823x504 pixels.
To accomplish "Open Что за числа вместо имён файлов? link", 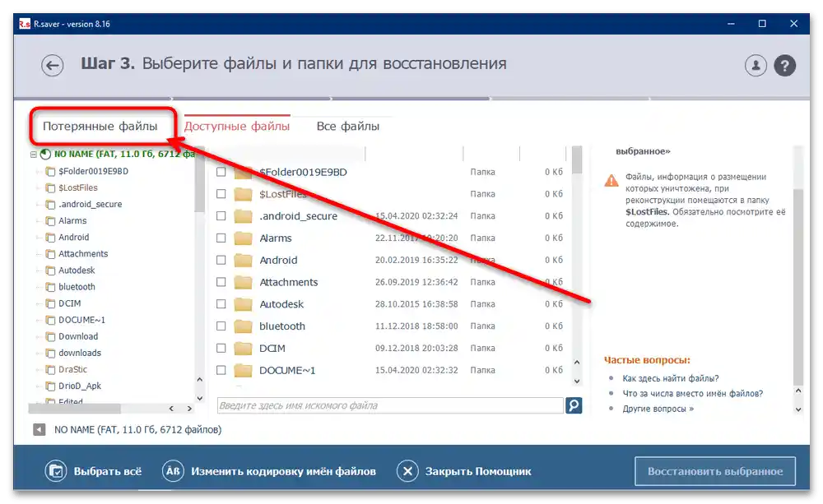I will coord(693,393).
